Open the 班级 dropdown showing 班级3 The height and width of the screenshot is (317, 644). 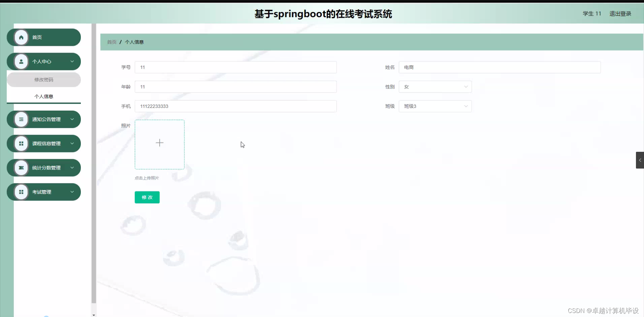[435, 106]
